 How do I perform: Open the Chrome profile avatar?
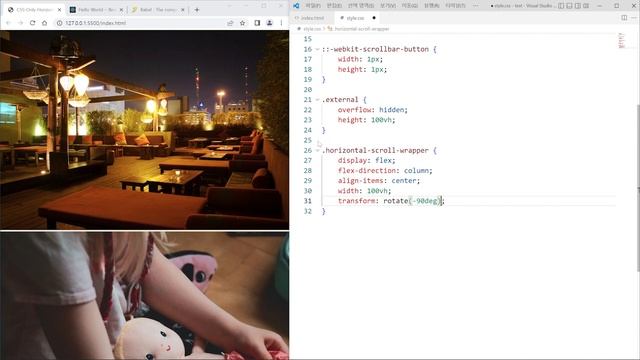[269, 23]
